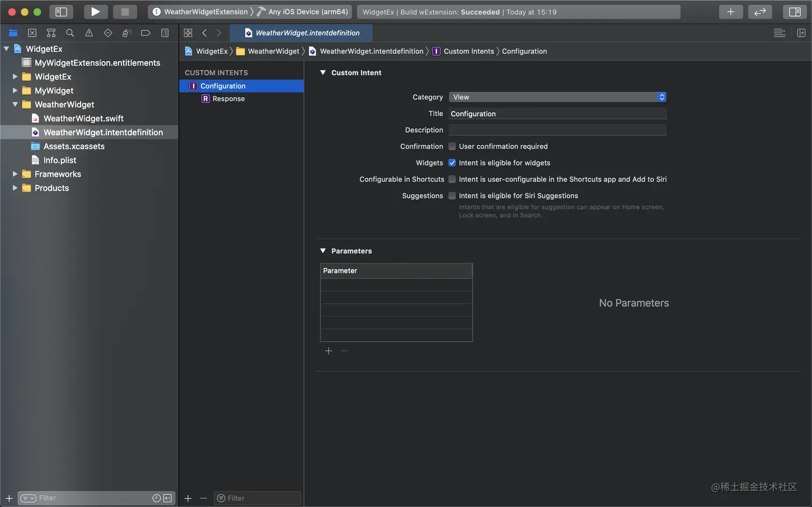The width and height of the screenshot is (812, 507).
Task: Expand the WidgetEx folder group
Action: pyautogui.click(x=15, y=77)
